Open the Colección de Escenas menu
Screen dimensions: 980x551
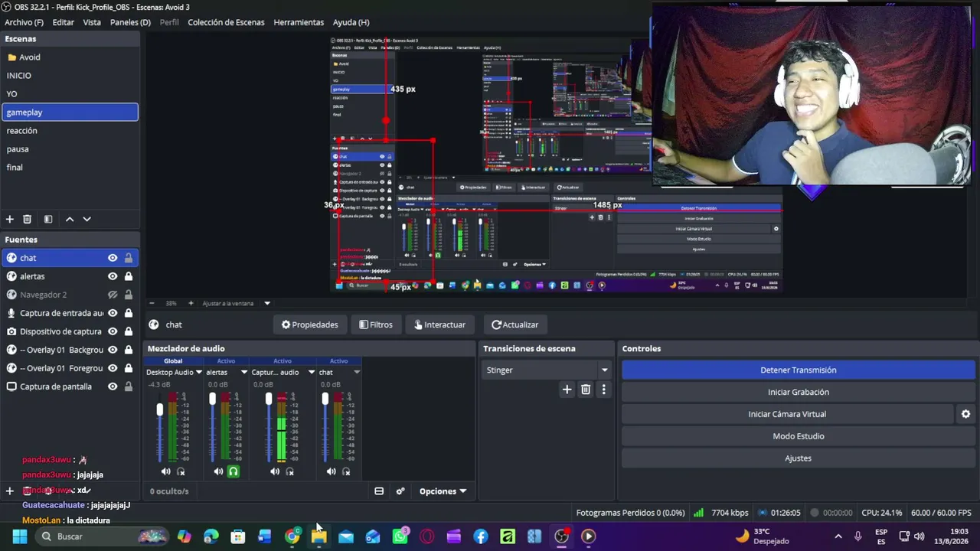226,22
